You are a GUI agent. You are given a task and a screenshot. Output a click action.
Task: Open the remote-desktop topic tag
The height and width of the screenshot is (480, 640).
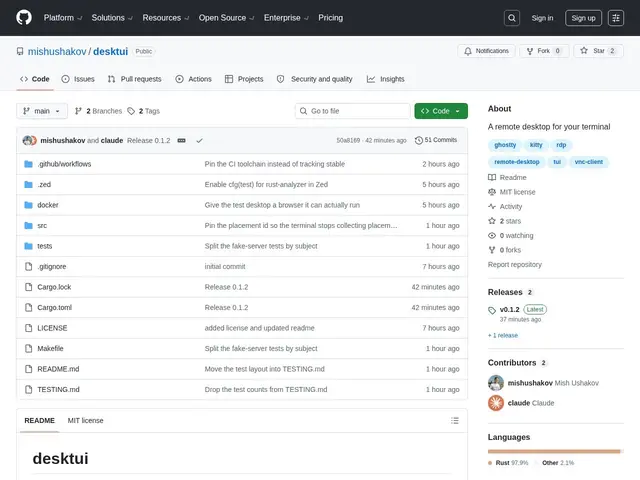coord(516,162)
